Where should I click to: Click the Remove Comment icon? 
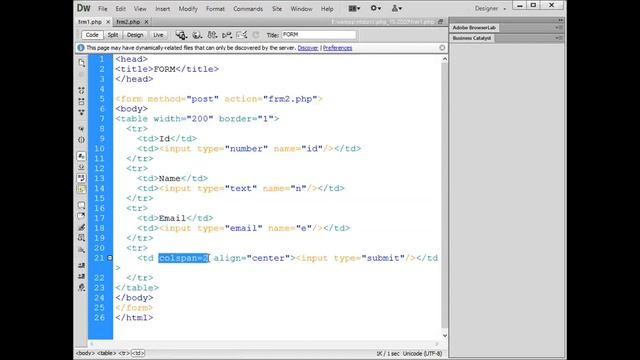click(82, 216)
